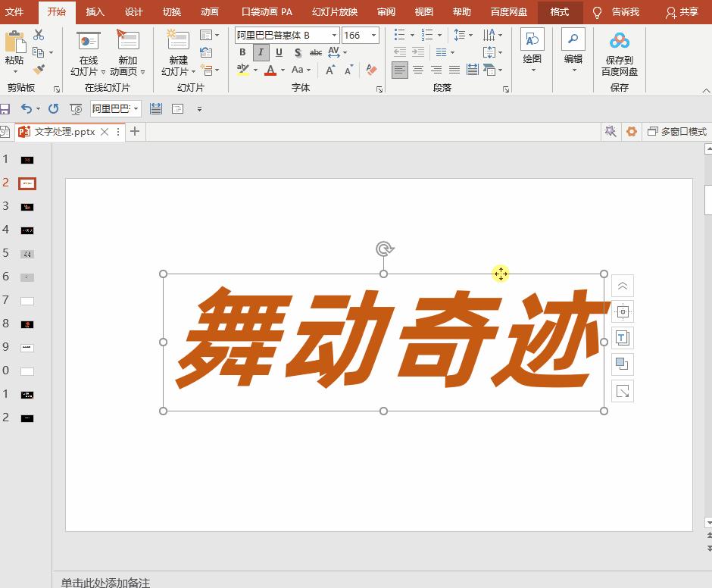The image size is (712, 588).
Task: Apply underline to the text
Action: click(279, 52)
